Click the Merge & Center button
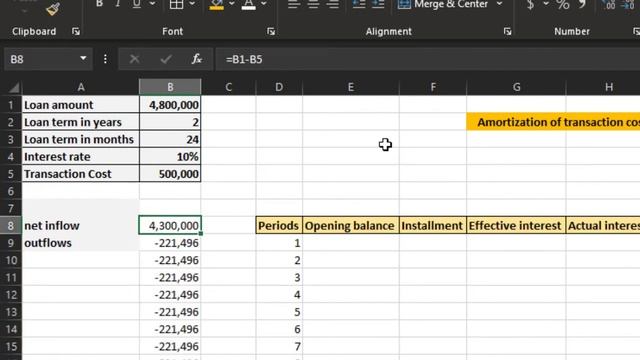 point(443,4)
